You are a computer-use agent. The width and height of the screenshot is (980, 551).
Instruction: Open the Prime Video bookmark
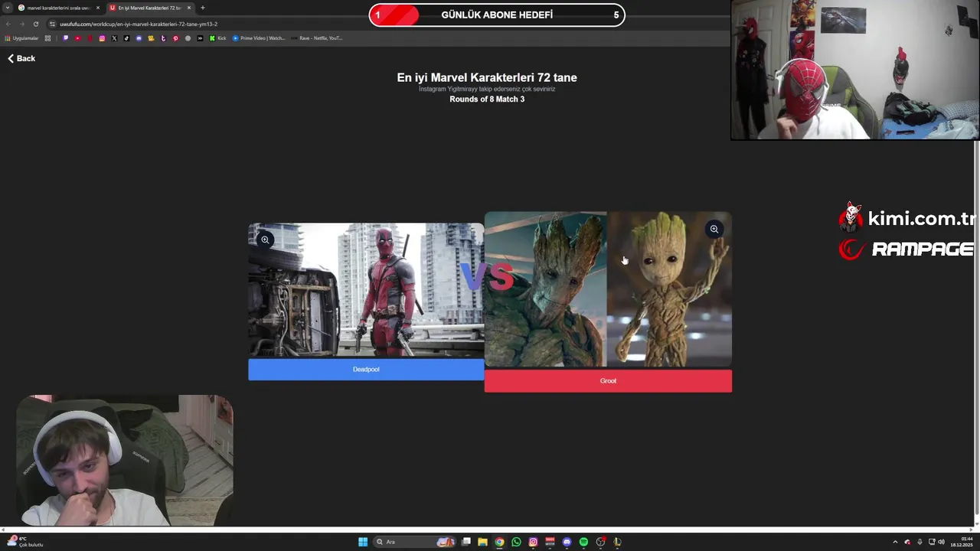tap(259, 38)
